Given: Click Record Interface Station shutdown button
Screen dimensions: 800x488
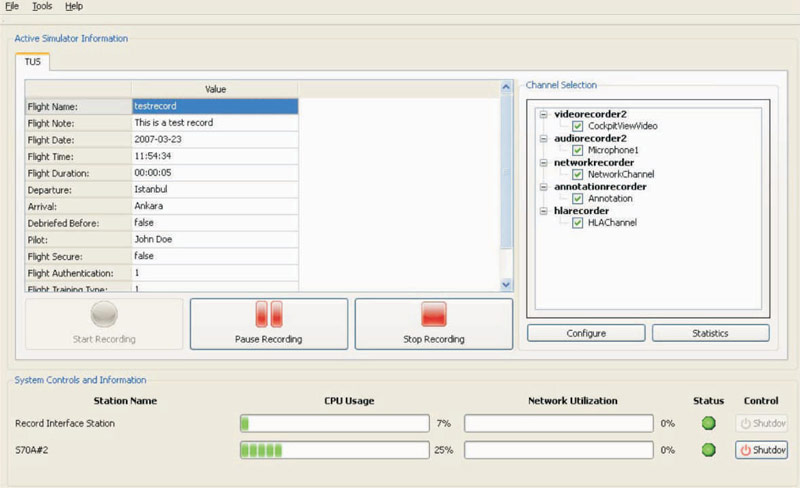Looking at the screenshot, I should (x=762, y=423).
